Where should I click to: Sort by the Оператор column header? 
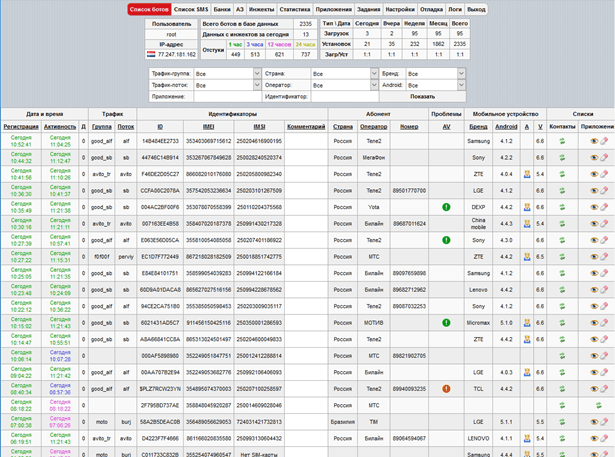coord(373,127)
